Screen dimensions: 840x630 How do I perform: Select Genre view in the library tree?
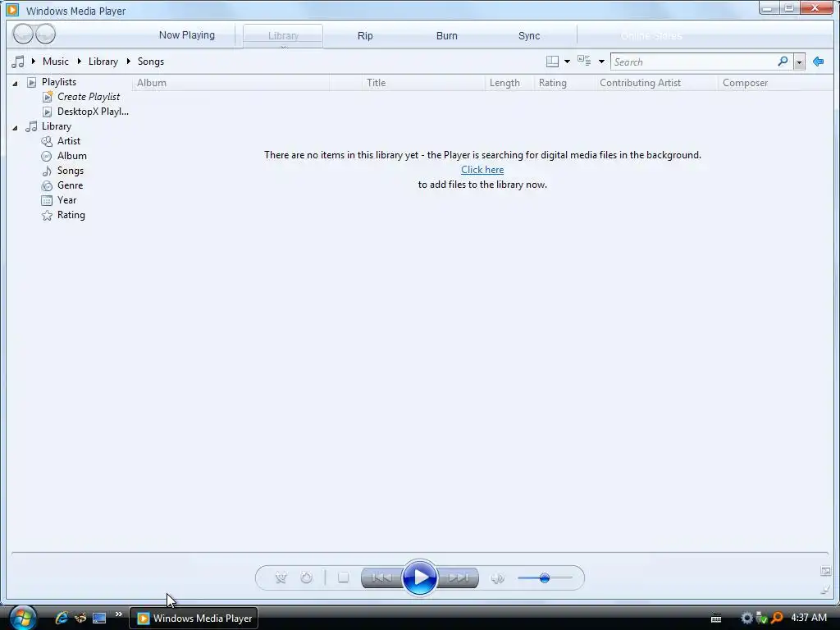tap(71, 185)
